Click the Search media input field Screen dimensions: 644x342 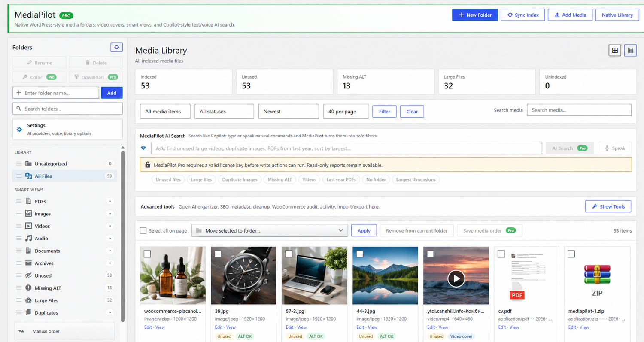[x=579, y=110]
